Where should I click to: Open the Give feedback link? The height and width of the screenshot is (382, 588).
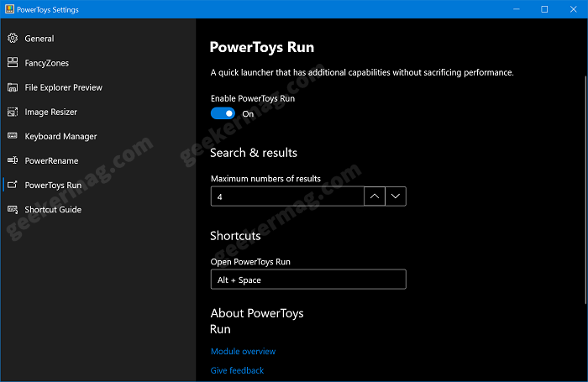[237, 370]
